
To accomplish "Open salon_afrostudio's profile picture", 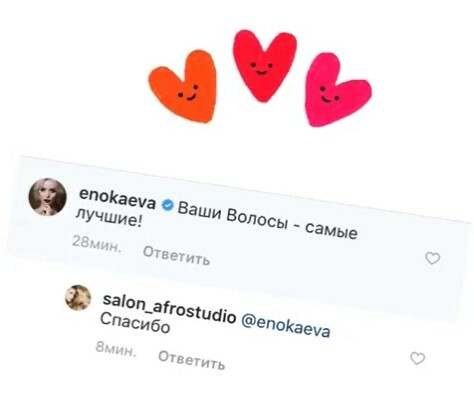I will pyautogui.click(x=78, y=298).
